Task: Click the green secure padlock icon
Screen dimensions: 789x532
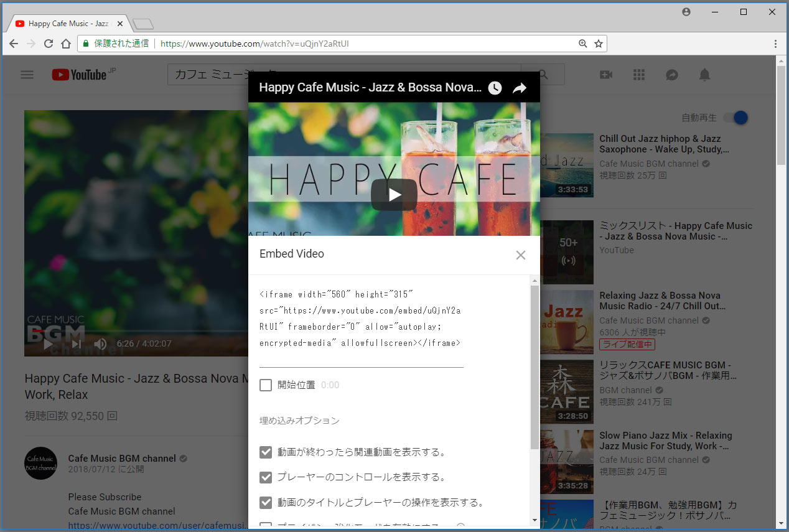Action: 86,44
